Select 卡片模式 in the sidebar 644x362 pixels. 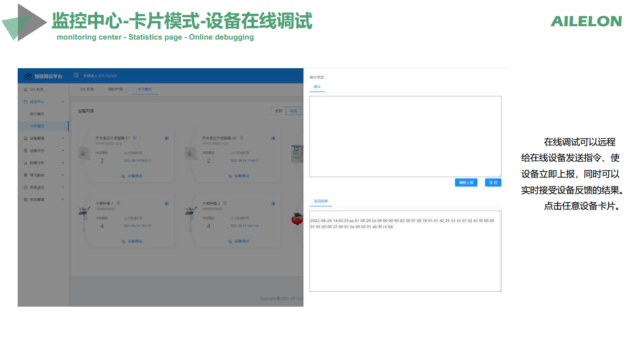click(x=43, y=126)
